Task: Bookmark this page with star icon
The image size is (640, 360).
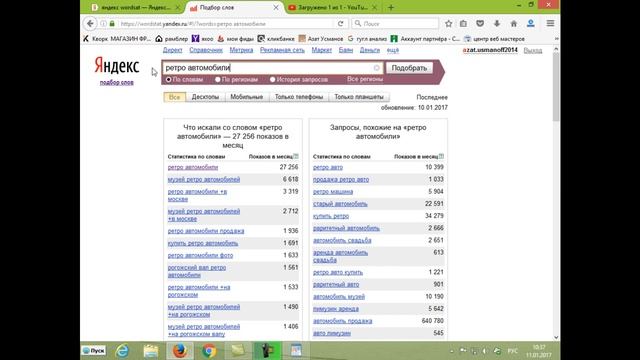Action: point(448,24)
